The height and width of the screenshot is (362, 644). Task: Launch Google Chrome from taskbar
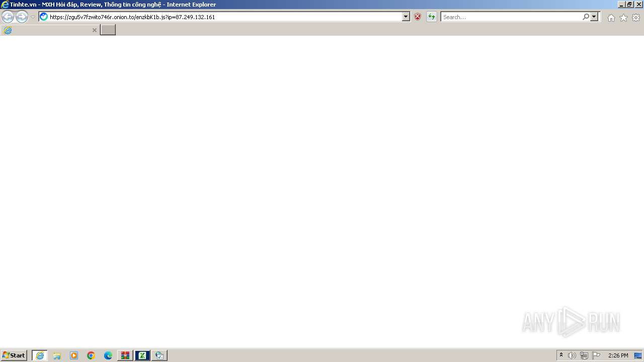(91, 355)
